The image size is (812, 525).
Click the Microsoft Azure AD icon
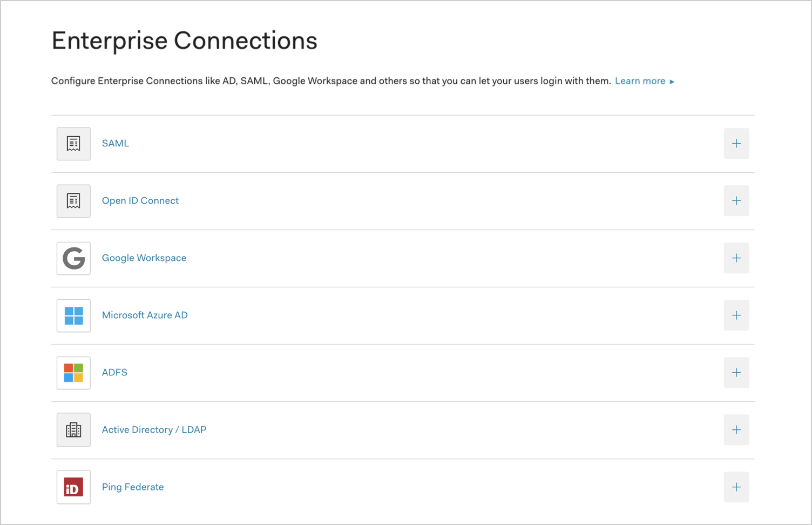tap(73, 315)
